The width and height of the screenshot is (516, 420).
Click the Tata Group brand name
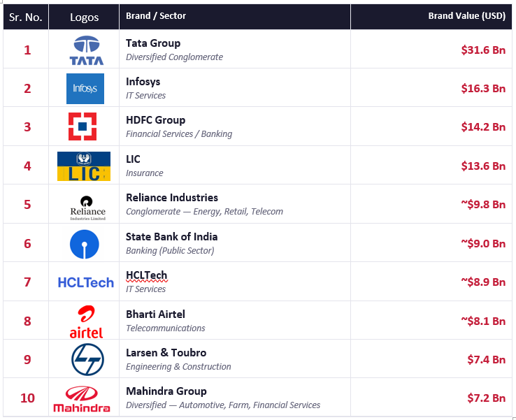point(153,43)
